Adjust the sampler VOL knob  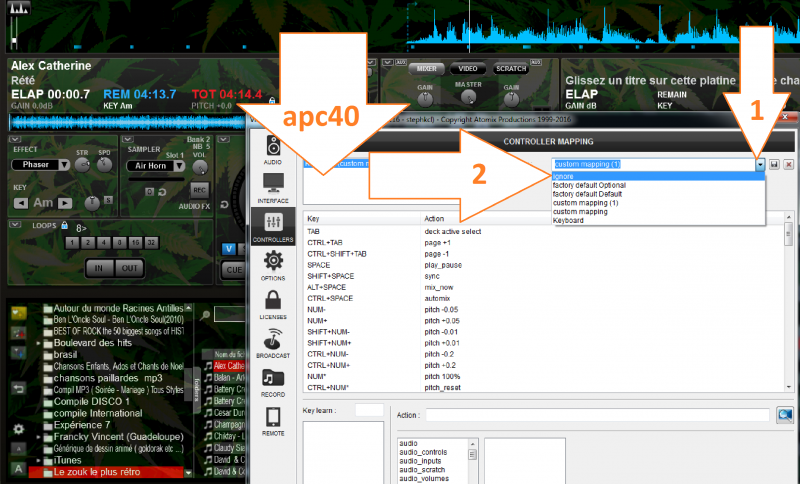click(x=200, y=167)
